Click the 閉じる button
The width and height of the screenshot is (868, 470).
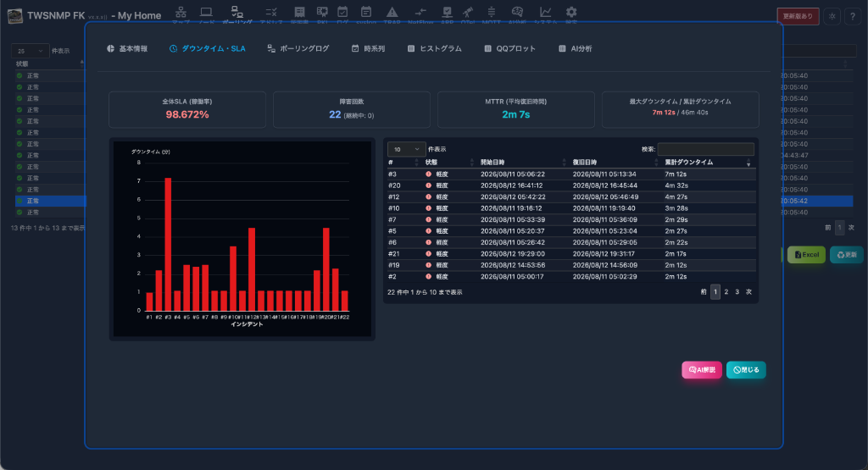[x=746, y=370]
